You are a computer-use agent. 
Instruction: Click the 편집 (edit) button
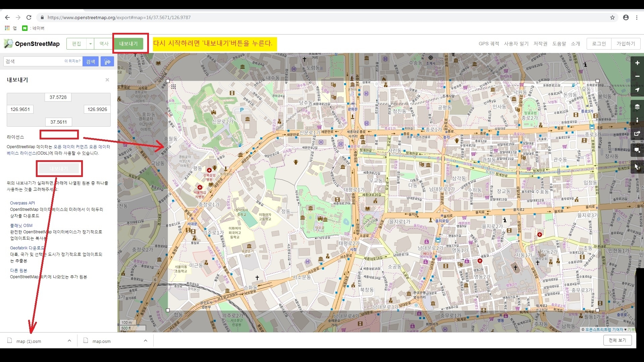(x=76, y=44)
